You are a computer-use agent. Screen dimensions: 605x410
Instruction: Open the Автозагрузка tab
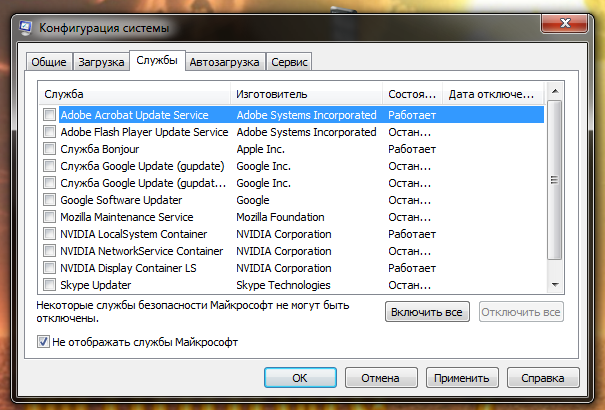pyautogui.click(x=225, y=62)
